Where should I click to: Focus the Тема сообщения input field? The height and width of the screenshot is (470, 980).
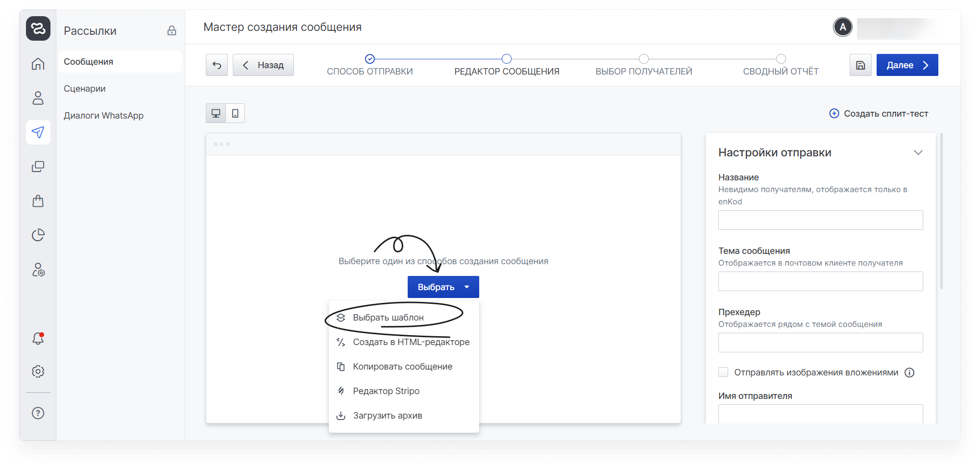pyautogui.click(x=820, y=281)
